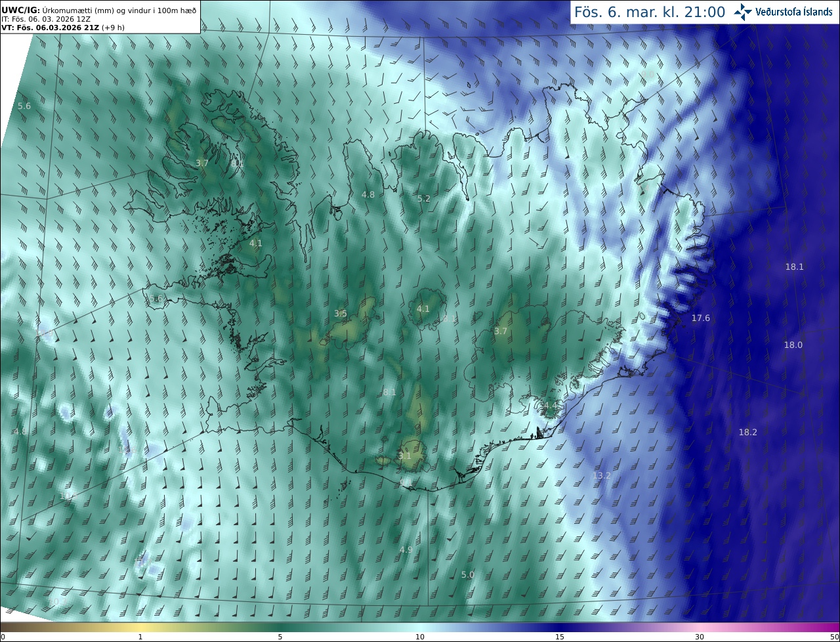Click the 5.0 value on the map
This screenshot has width=840, height=642.
[467, 574]
